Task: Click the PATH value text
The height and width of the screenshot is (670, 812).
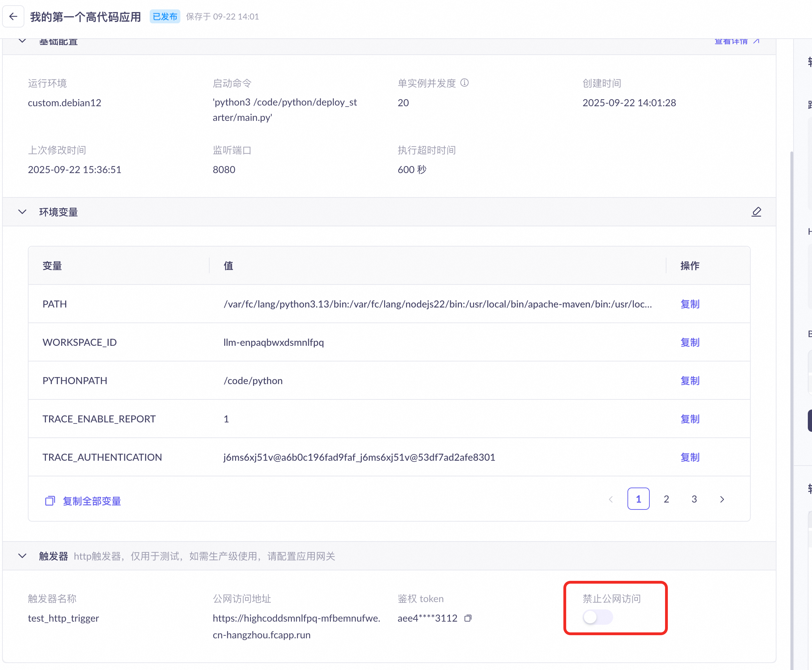Action: tap(438, 304)
